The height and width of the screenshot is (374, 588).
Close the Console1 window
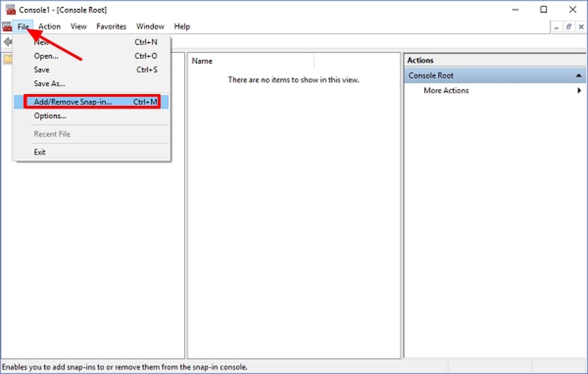573,10
